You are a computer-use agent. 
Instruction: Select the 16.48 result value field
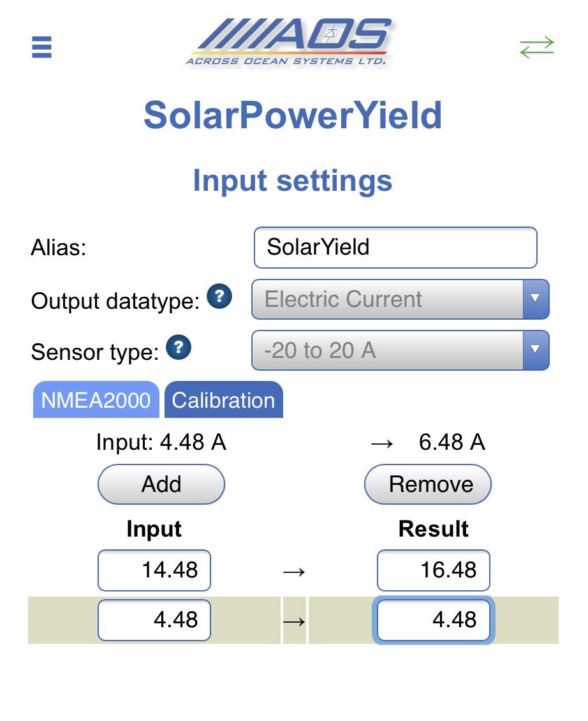(434, 570)
